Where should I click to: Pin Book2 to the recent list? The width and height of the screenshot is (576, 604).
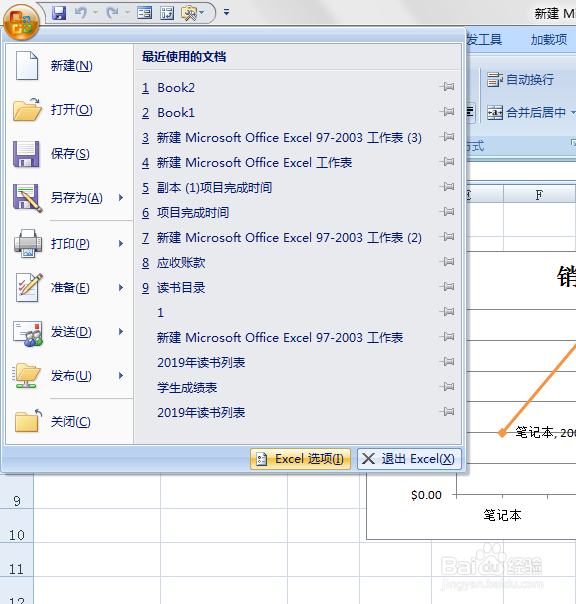point(447,87)
